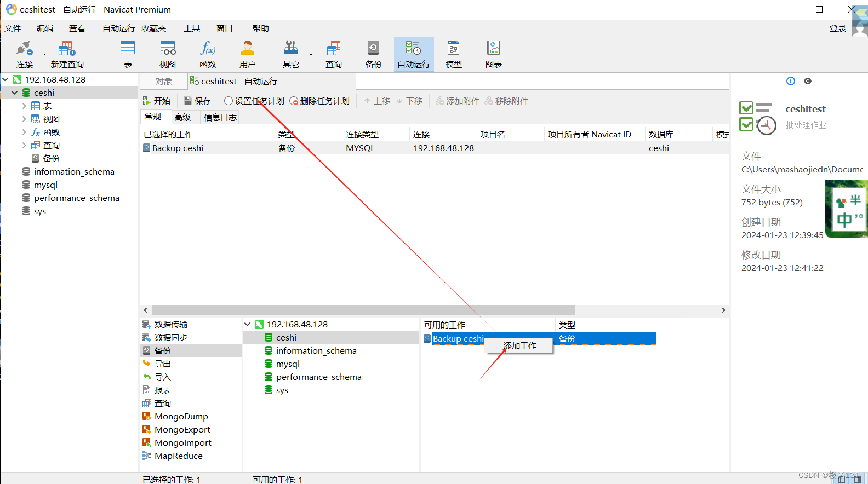Open the 窗口 menu

(225, 28)
